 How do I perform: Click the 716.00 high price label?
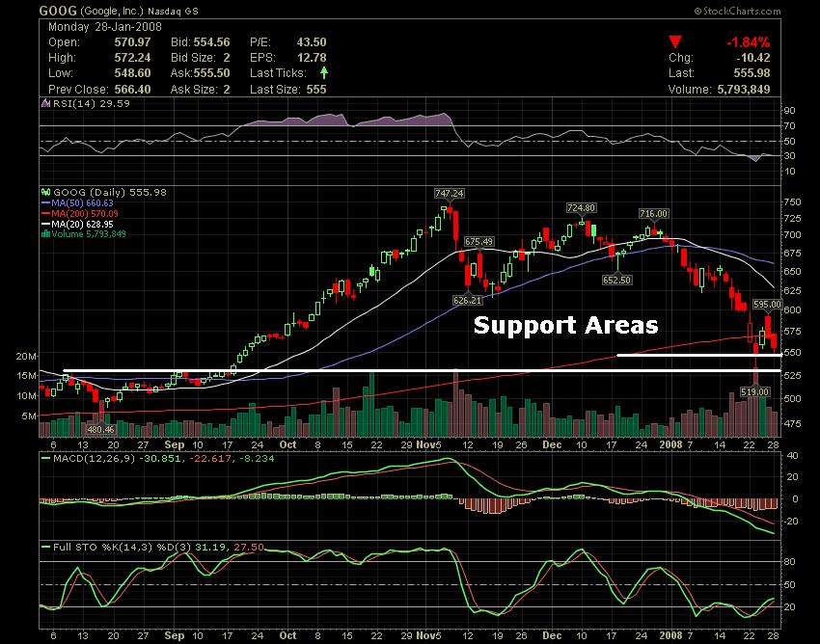click(653, 213)
